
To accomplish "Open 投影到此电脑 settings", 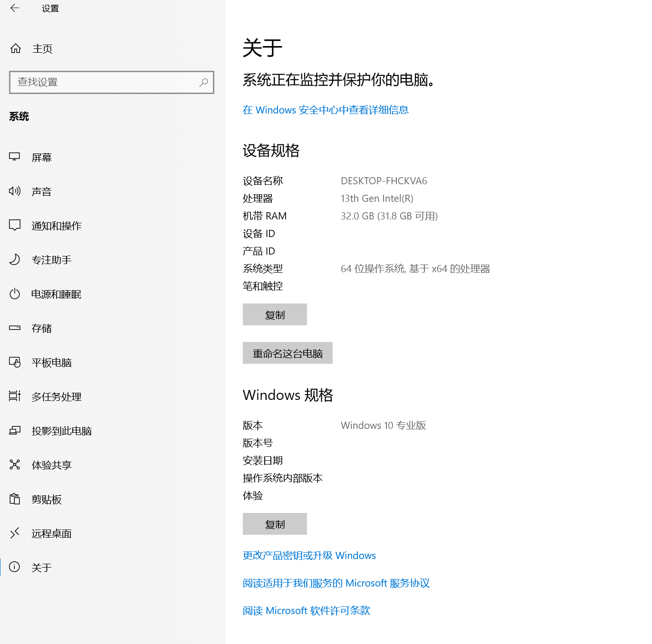I will click(x=113, y=431).
